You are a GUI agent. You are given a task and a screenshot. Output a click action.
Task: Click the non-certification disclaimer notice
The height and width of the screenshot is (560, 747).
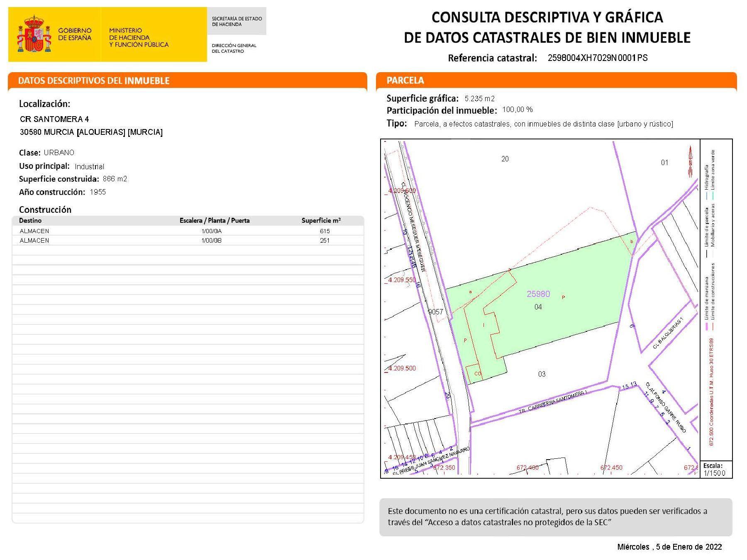point(556,517)
